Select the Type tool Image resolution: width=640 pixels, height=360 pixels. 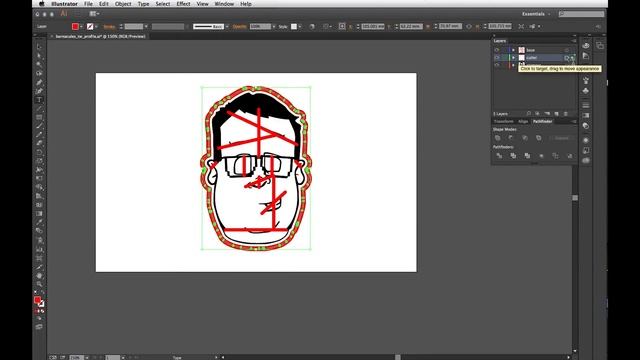tap(39, 100)
